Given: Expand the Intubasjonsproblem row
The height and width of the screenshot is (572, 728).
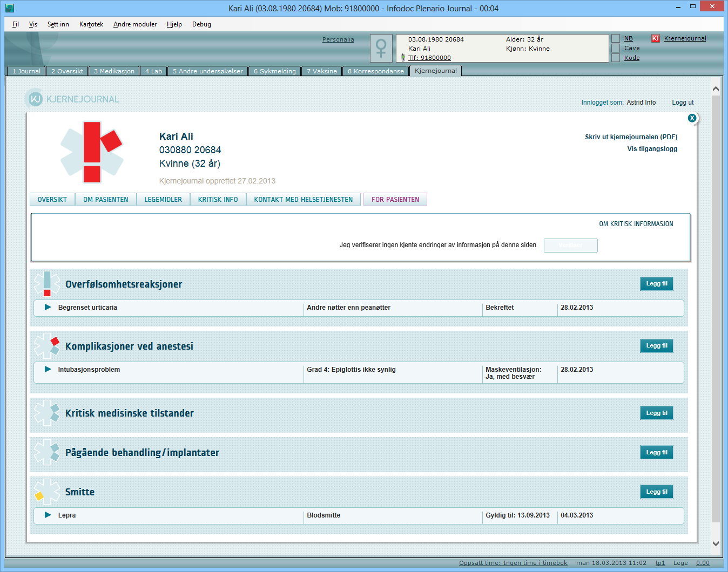Looking at the screenshot, I should point(48,369).
